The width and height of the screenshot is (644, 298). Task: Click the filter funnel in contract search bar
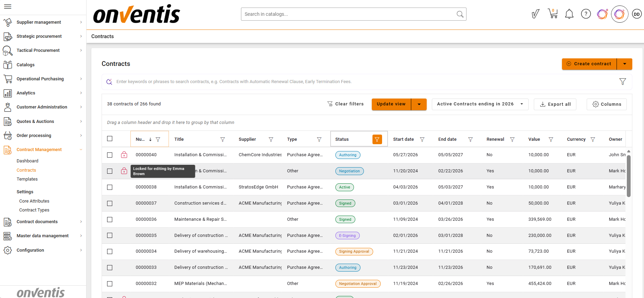[623, 81]
